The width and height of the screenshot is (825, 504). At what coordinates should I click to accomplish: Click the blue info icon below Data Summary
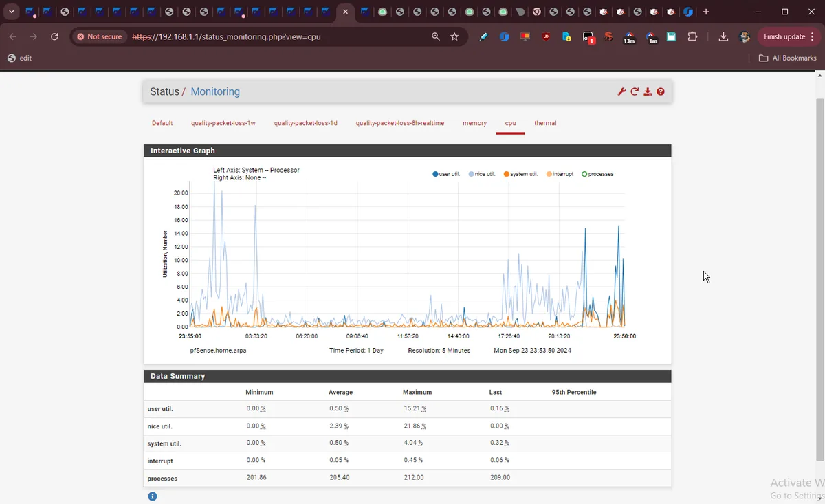pyautogui.click(x=153, y=496)
